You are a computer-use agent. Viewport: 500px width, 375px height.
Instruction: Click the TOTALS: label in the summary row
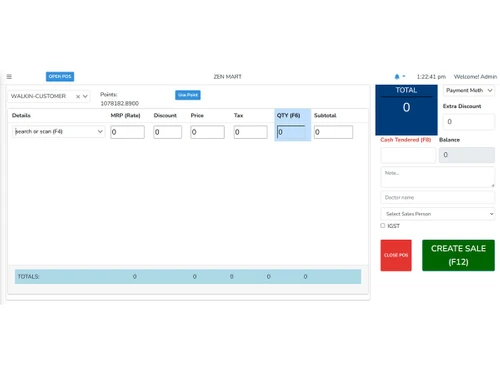(28, 277)
